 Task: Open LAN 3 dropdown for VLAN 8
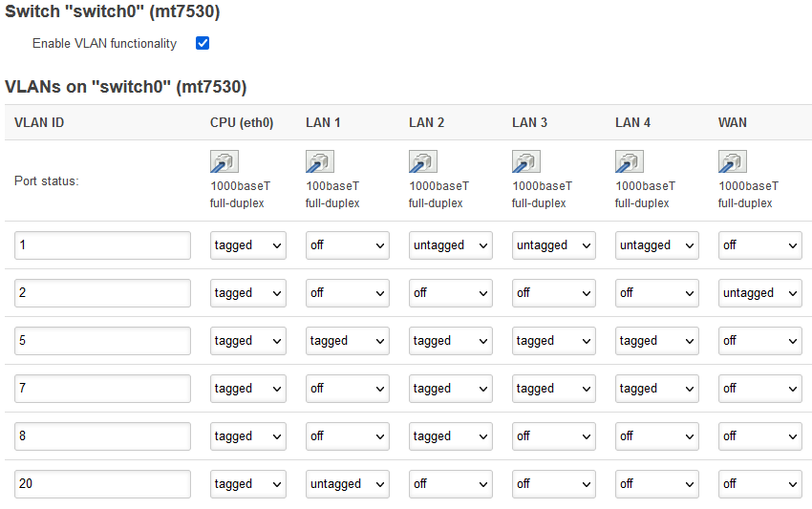[x=553, y=436]
